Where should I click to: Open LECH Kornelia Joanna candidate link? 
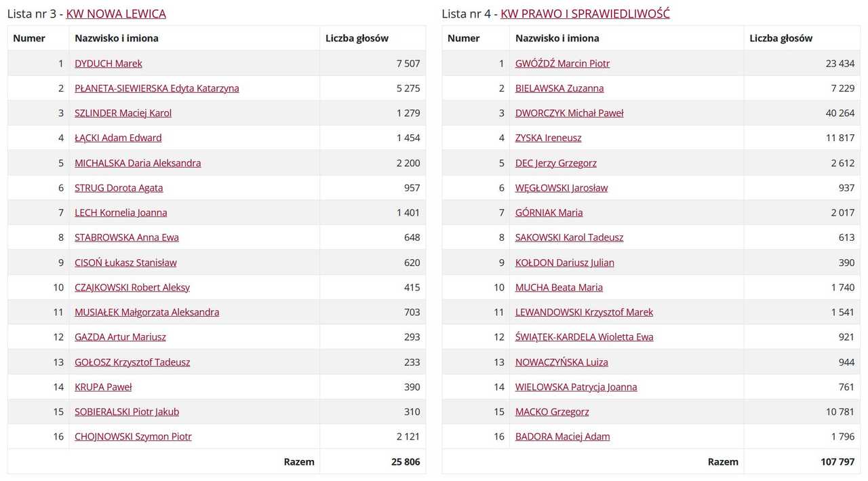pos(121,212)
